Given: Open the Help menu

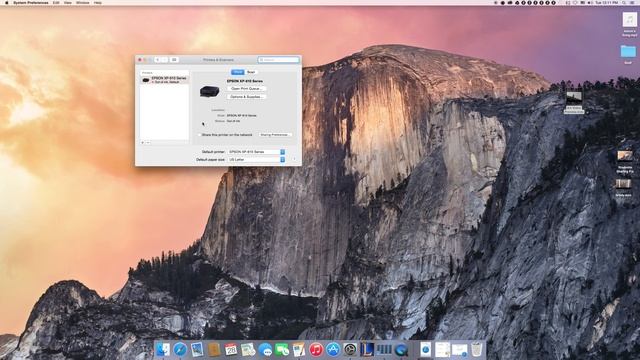Looking at the screenshot, I should [98, 2].
